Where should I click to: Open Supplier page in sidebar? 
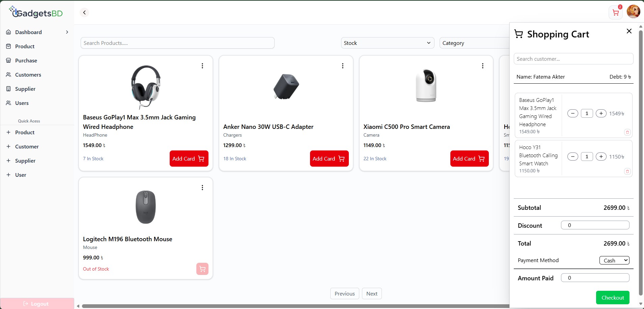25,89
